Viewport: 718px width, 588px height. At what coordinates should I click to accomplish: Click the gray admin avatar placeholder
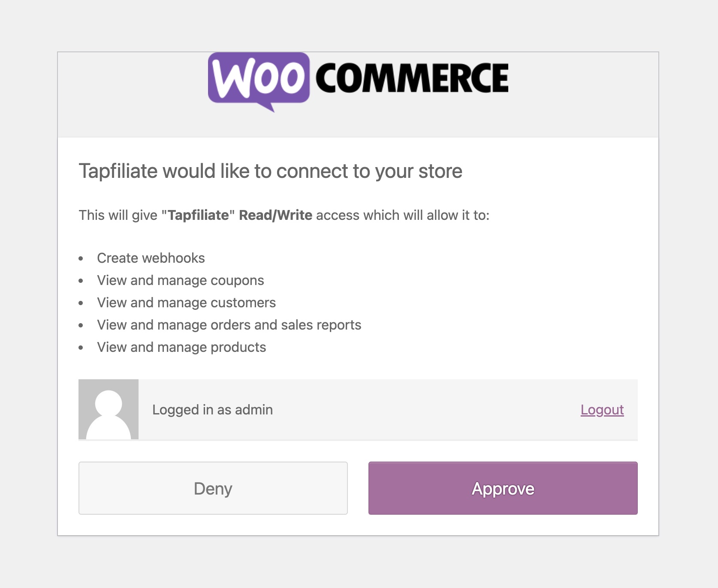click(109, 409)
